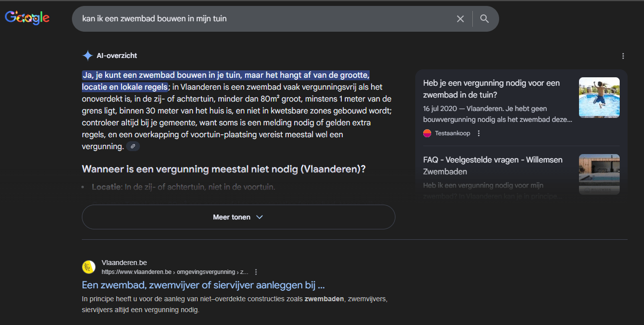Image resolution: width=644 pixels, height=325 pixels.
Task: Clear the search query with X icon
Action: [x=460, y=19]
